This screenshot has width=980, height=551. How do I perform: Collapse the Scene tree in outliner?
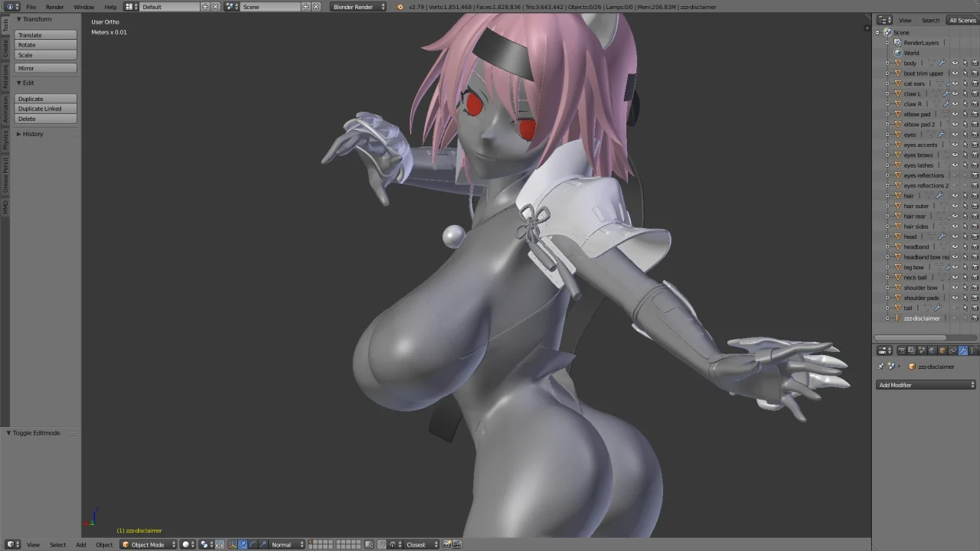(878, 32)
